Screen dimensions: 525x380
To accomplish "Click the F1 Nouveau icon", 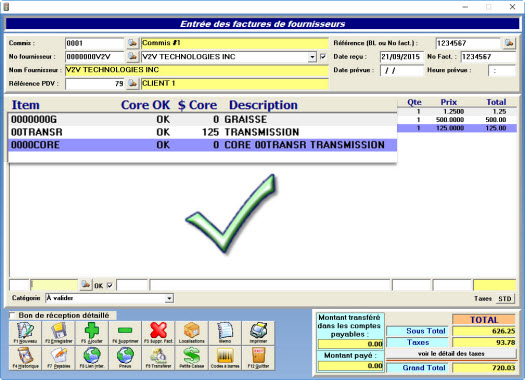I will [x=25, y=333].
